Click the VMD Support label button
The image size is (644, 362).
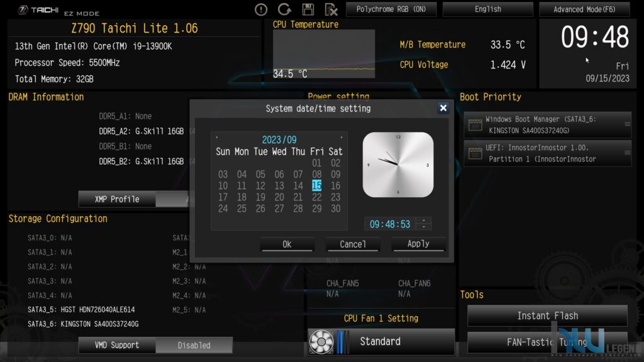117,345
